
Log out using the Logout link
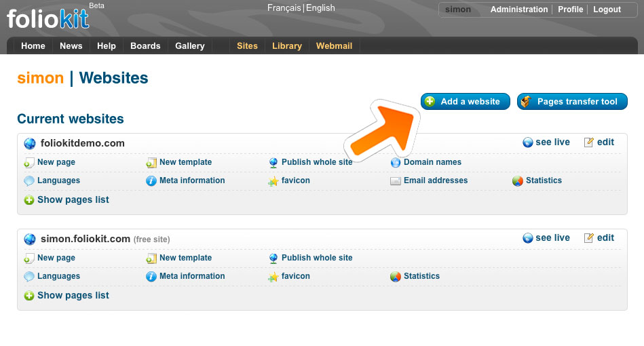click(607, 9)
